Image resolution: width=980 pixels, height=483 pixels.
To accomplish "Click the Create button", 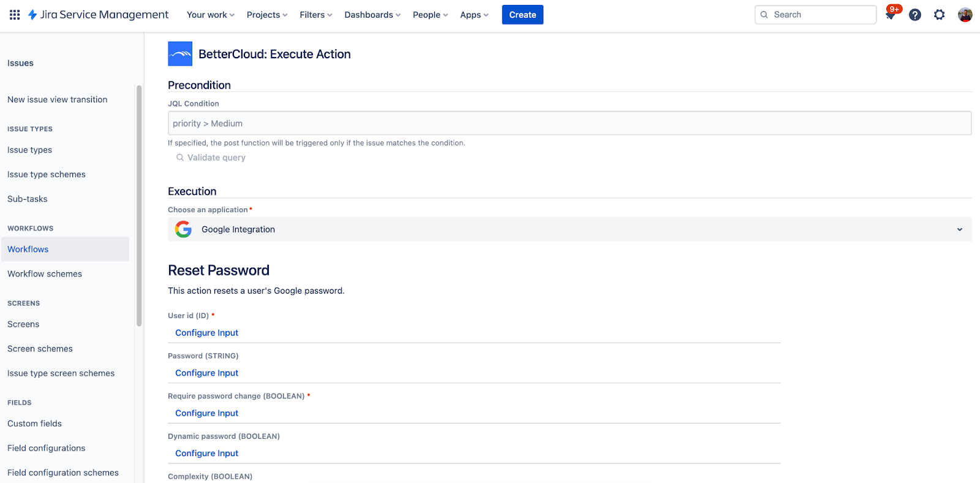I will click(x=522, y=15).
